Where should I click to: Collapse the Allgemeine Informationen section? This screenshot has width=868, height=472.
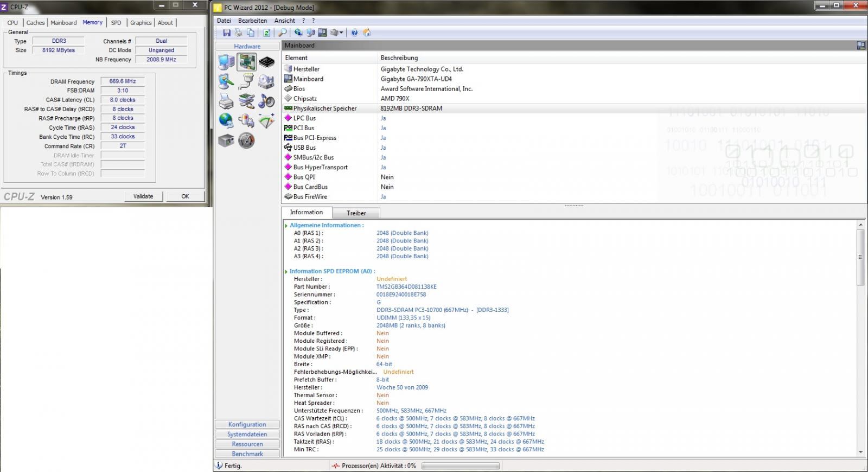click(x=286, y=225)
